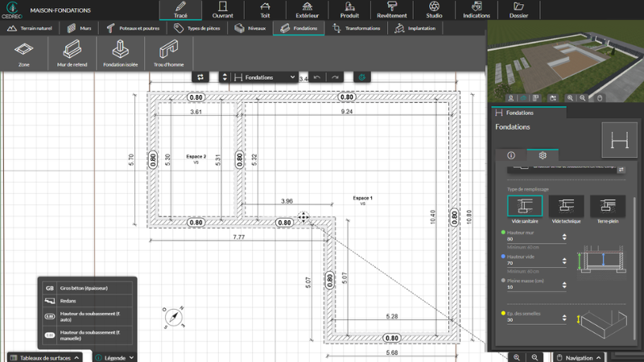The image size is (644, 362).
Task: Click the move handle at the wall corner
Action: tap(303, 217)
